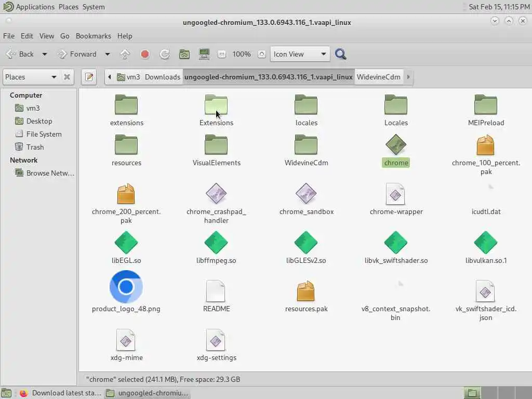532x399 pixels.
Task: Open the File menu
Action: click(9, 36)
